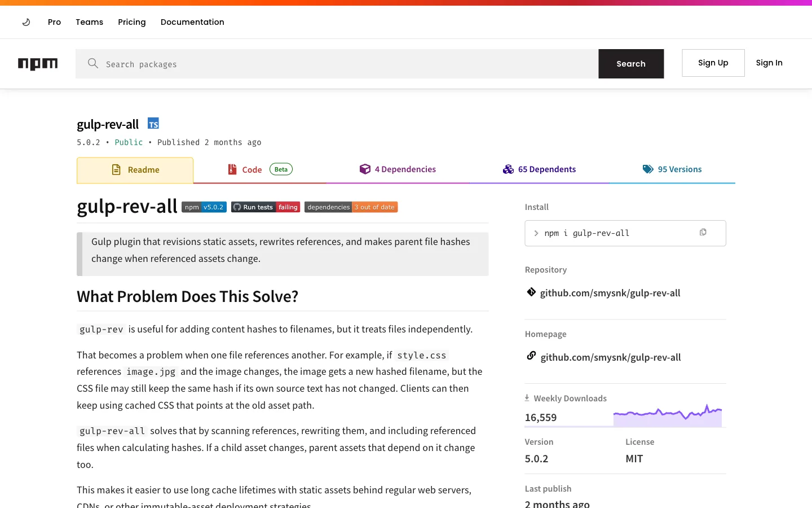Click the Version value 5.0.2 in sidebar
The image size is (812, 508).
coord(536,459)
